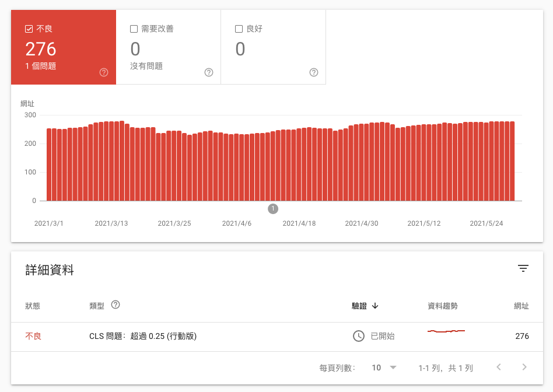Click the 資料趨勢 column header
Screen dimensions: 553x392
(443, 306)
